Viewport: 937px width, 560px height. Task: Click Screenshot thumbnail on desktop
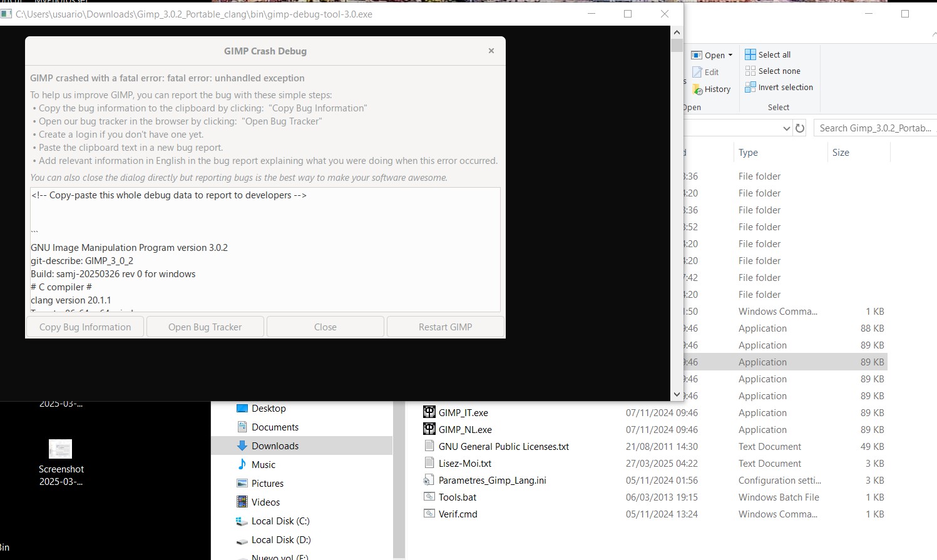[60, 449]
